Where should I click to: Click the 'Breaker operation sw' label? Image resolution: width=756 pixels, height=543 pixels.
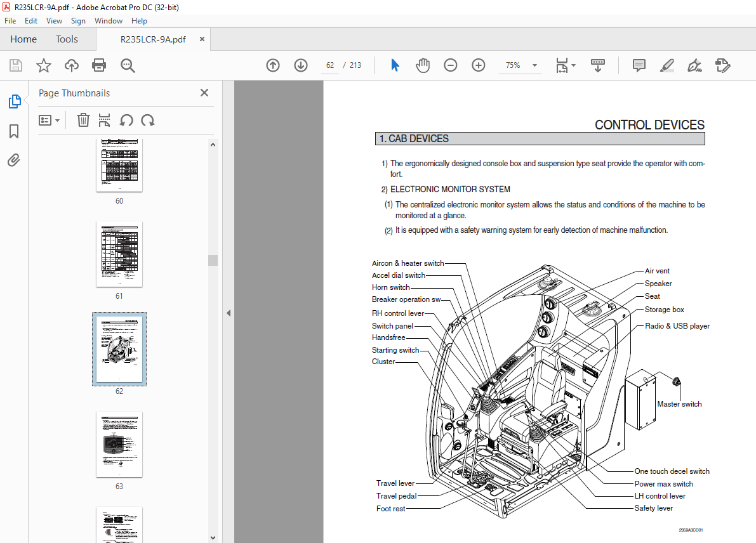tap(406, 299)
